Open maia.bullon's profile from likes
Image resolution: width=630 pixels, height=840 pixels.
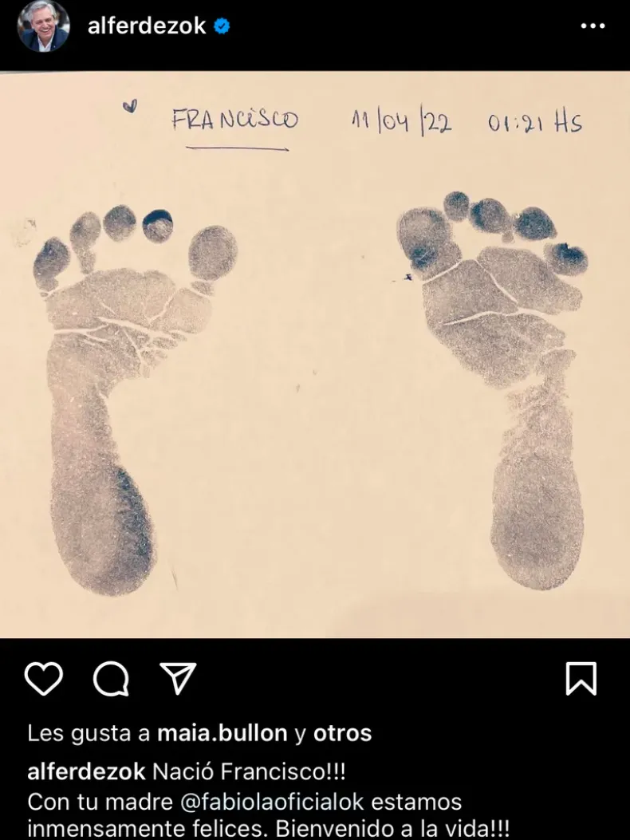pos(222,733)
